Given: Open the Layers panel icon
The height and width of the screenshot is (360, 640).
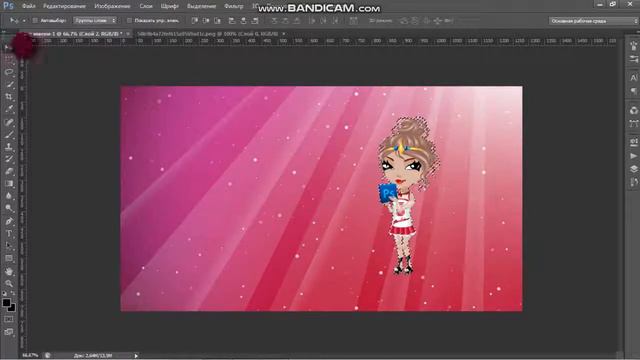Looking at the screenshot, I should [633, 169].
